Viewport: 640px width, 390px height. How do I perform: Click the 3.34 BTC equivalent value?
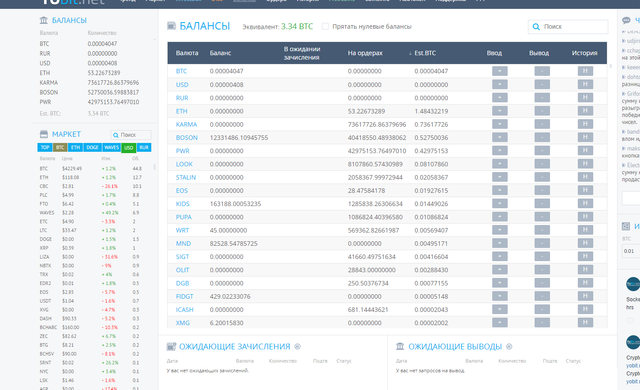pyautogui.click(x=297, y=27)
